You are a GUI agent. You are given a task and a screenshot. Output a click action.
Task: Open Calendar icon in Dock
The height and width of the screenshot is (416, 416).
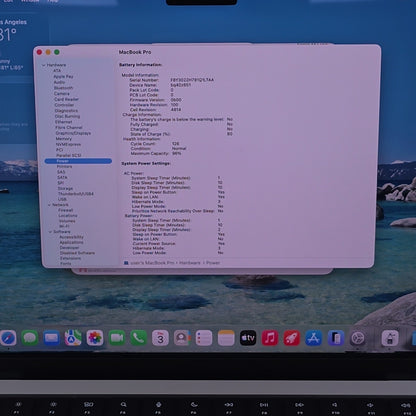[x=161, y=338]
